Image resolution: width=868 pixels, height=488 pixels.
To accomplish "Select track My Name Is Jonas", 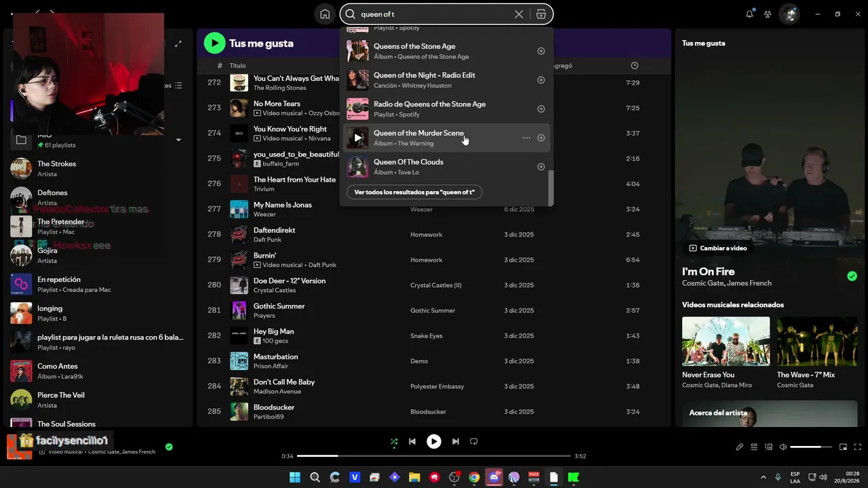I will [434, 209].
